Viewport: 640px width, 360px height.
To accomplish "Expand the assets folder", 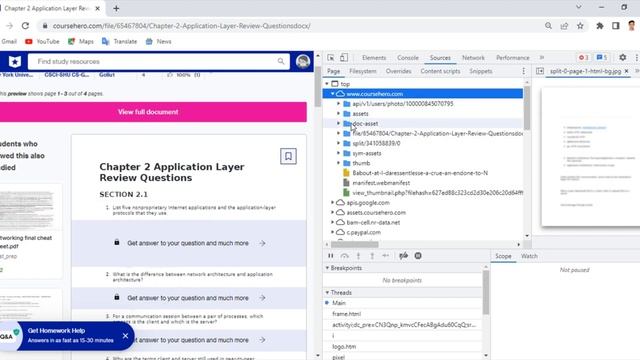I will pos(338,113).
